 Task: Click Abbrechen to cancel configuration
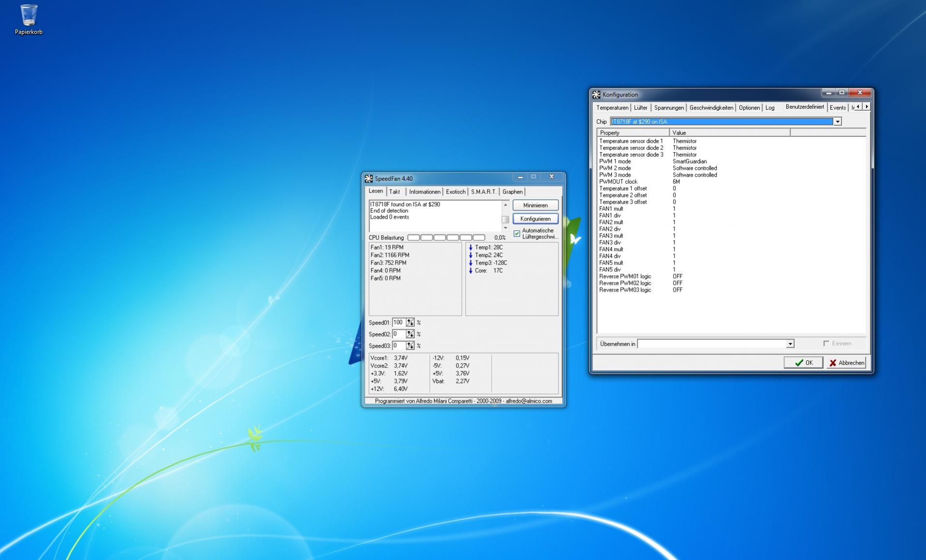point(846,363)
